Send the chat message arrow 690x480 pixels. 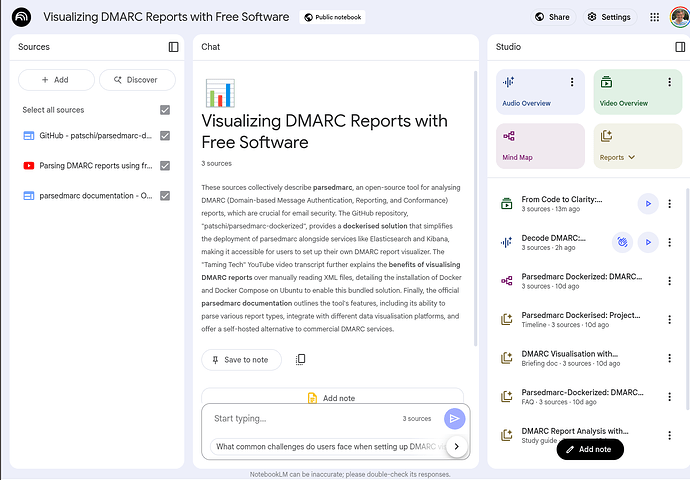[x=455, y=418]
